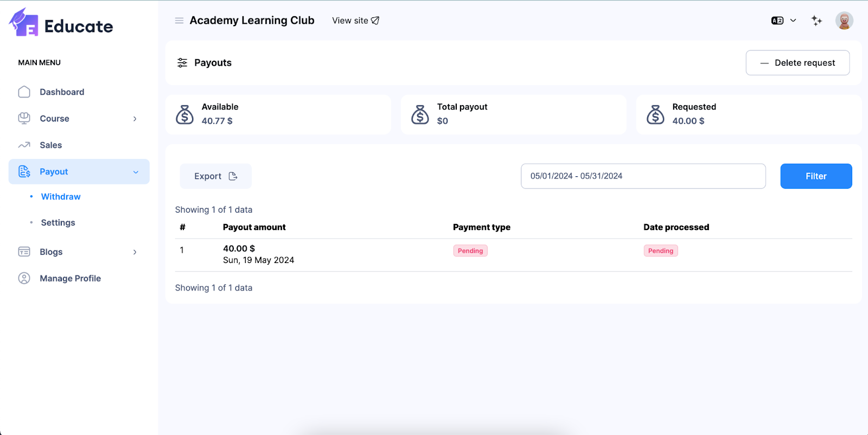
Task: Go to Sales in the sidebar
Action: pyautogui.click(x=51, y=145)
